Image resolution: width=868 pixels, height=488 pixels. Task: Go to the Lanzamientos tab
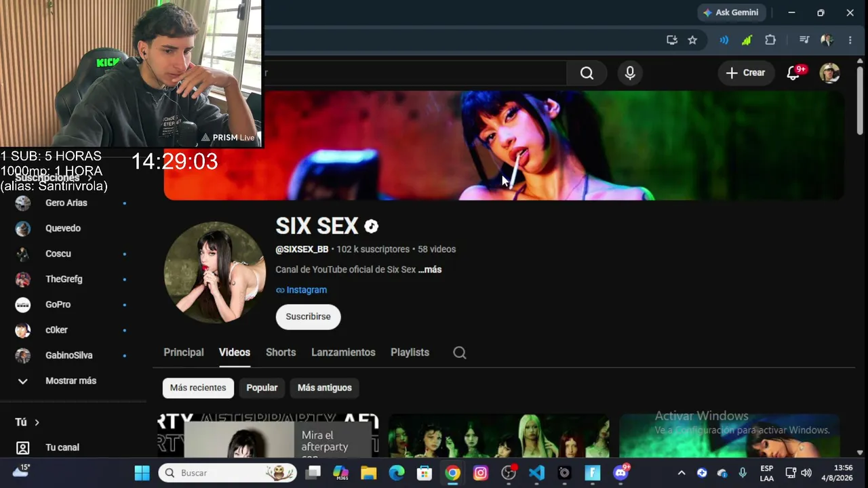343,352
